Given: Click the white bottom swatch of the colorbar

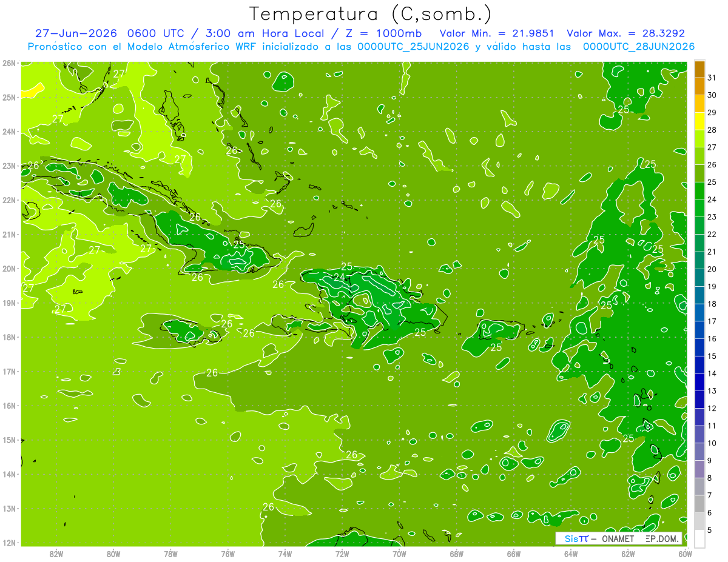Looking at the screenshot, I should (699, 538).
